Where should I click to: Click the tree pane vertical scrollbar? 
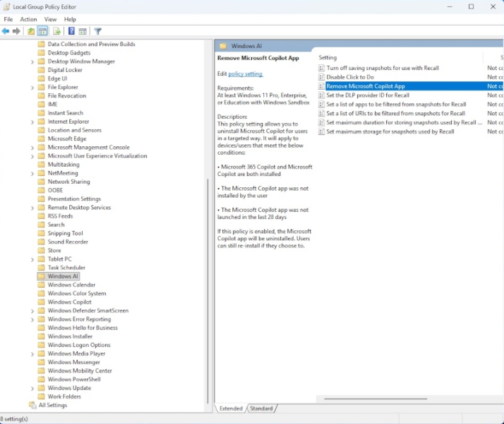(208, 290)
